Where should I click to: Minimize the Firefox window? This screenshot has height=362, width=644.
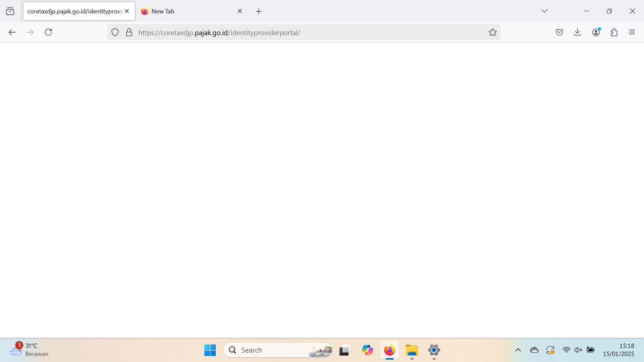(586, 11)
